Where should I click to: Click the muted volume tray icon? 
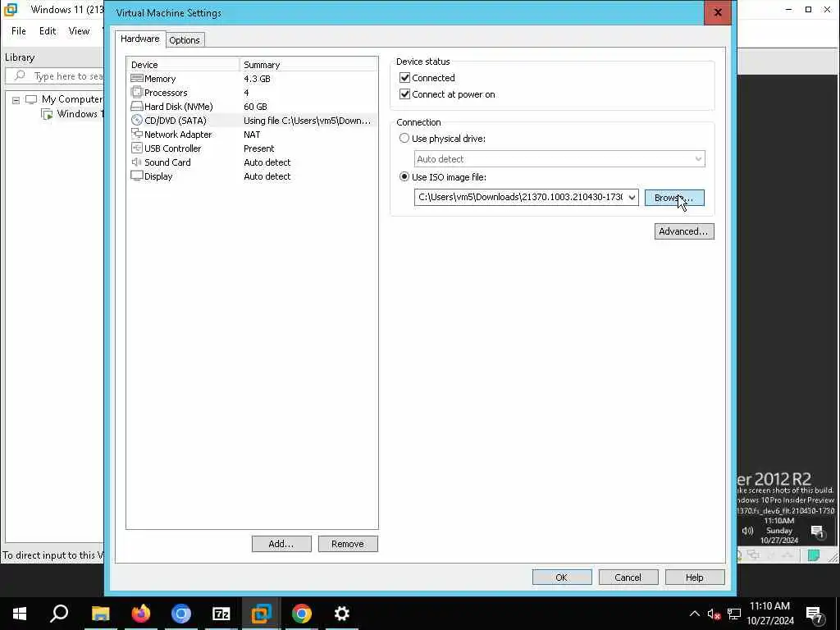[714, 614]
